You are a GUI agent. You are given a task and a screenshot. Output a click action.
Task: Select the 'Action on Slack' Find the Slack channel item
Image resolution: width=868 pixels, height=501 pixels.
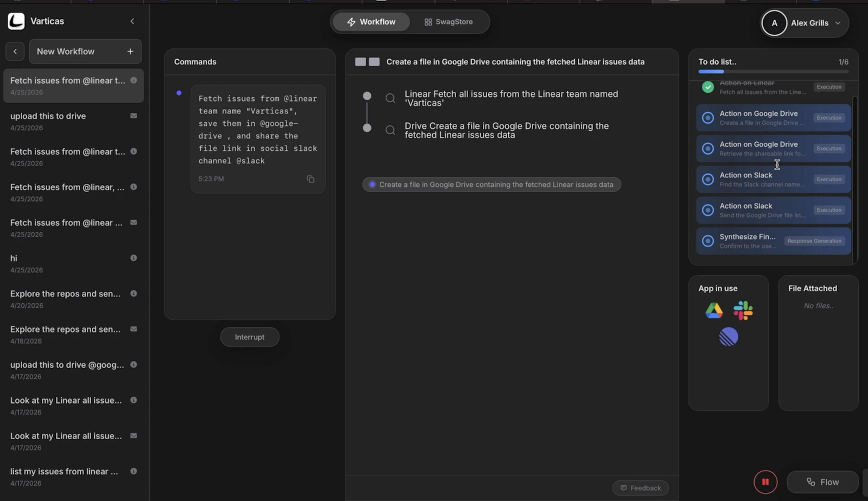[x=773, y=179]
